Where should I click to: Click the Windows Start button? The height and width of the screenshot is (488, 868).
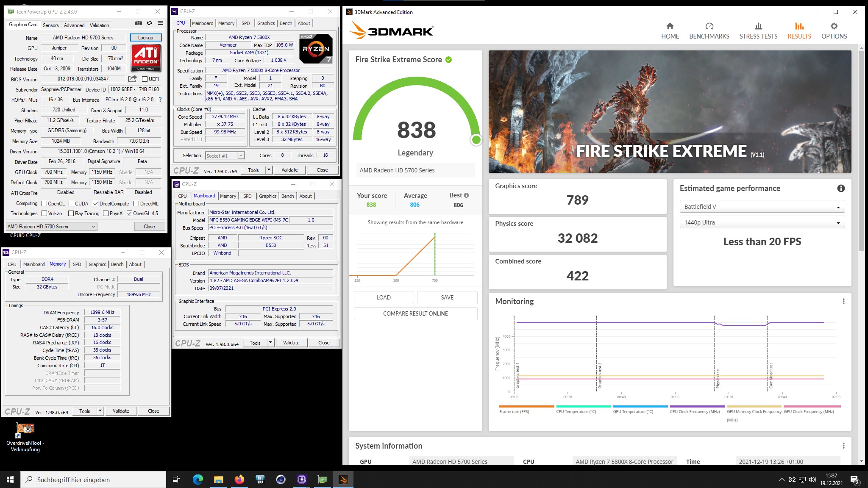click(10, 480)
